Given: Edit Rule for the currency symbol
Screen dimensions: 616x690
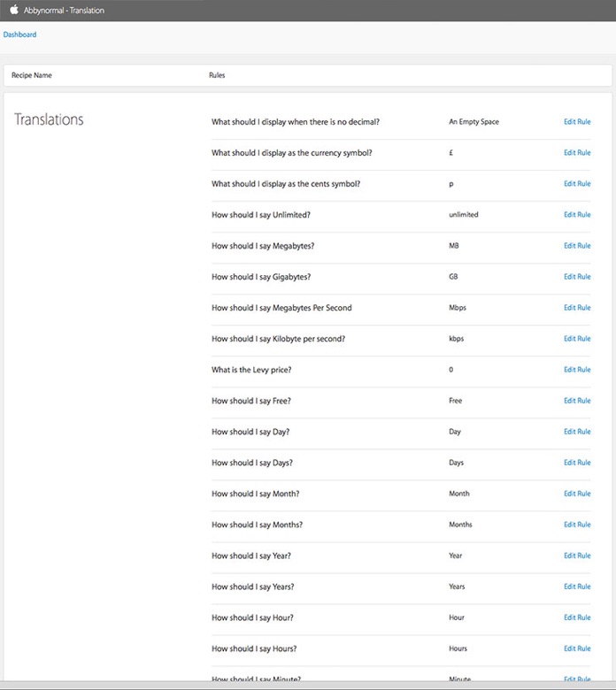Looking at the screenshot, I should click(577, 153).
